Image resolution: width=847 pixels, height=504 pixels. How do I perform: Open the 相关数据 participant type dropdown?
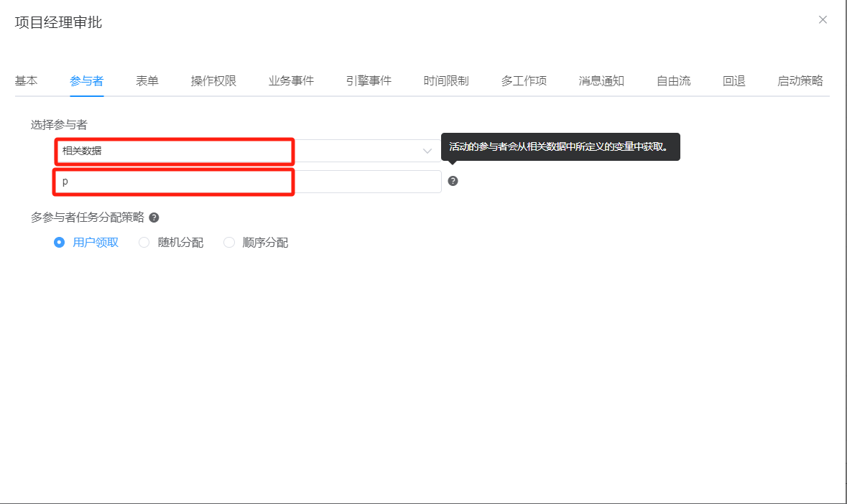point(248,151)
